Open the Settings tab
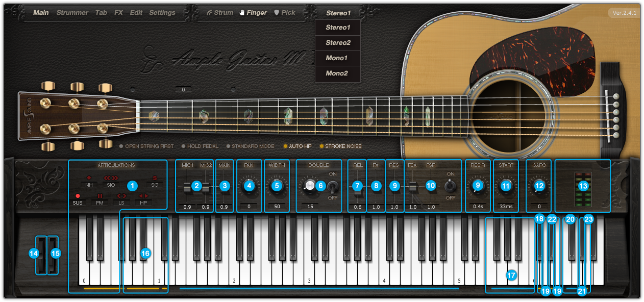644x302 pixels. click(x=162, y=13)
